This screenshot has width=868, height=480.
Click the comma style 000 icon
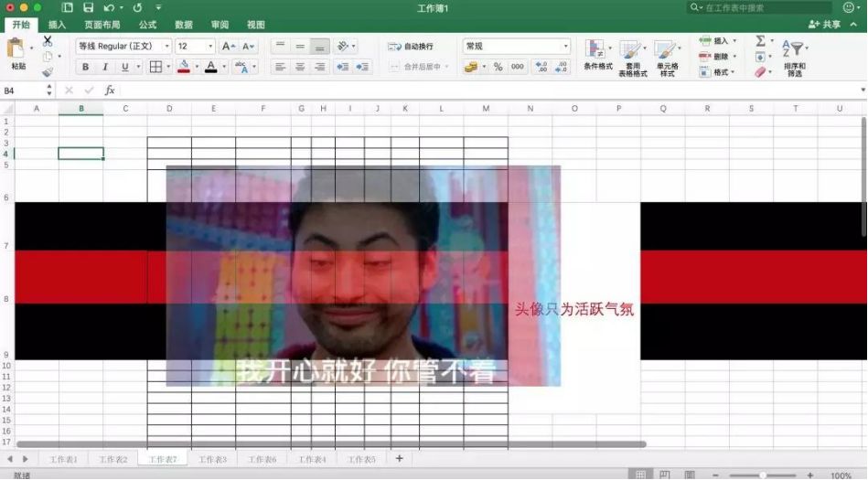click(x=518, y=67)
